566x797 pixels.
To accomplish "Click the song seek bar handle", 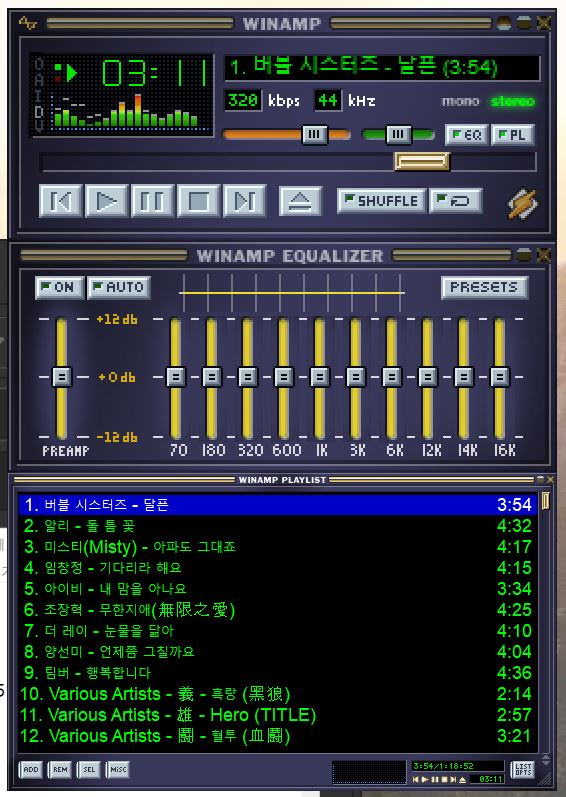I will [x=422, y=161].
